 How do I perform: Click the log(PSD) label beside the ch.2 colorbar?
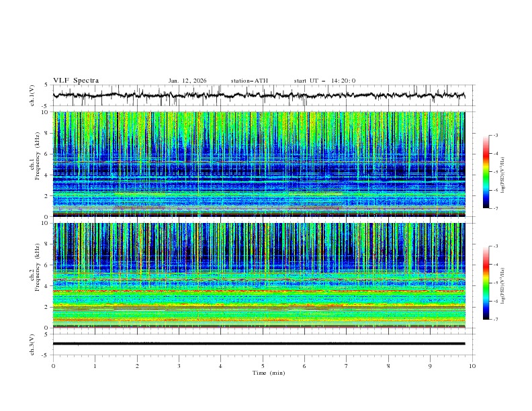click(502, 285)
